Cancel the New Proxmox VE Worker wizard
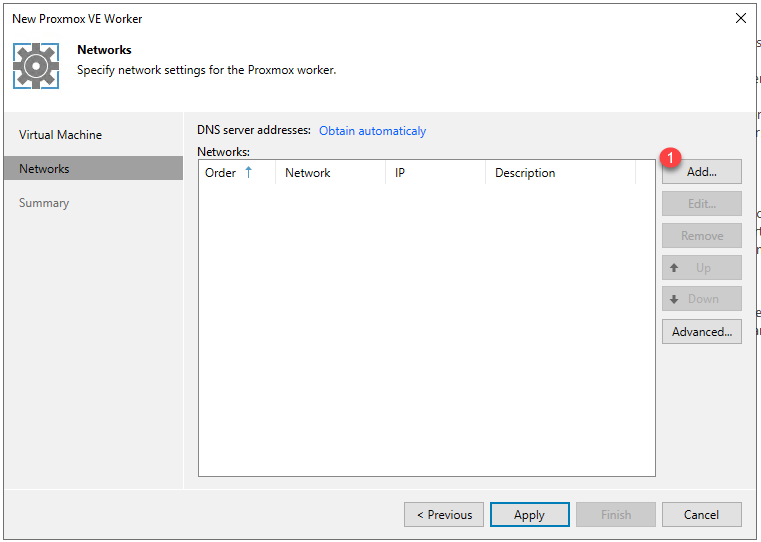 [701, 514]
